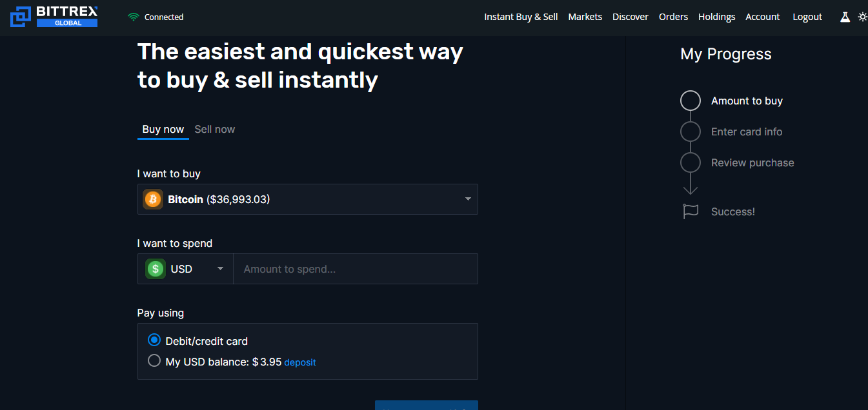The image size is (868, 410).
Task: Go to Instant Buy & Sell
Action: [521, 17]
